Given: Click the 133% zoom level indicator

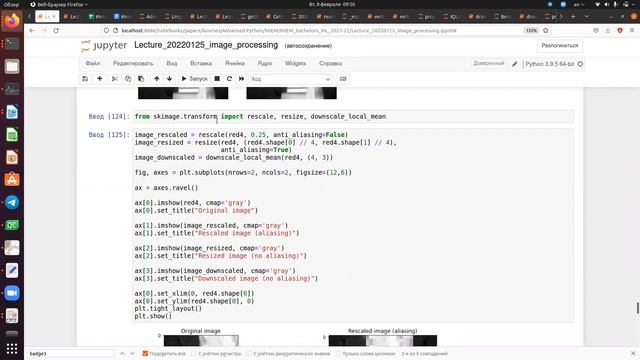Looking at the screenshot, I should (x=531, y=31).
